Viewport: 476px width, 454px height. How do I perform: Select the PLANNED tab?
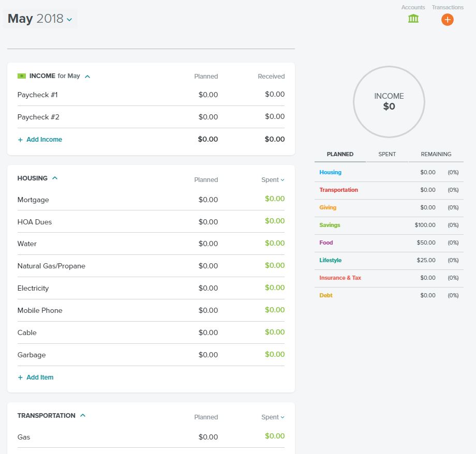[340, 154]
